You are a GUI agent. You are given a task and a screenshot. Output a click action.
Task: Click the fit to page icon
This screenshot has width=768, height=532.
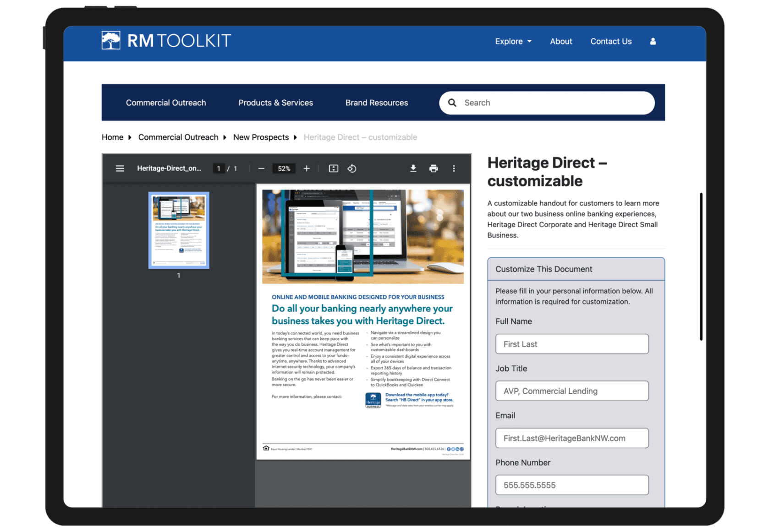point(334,168)
